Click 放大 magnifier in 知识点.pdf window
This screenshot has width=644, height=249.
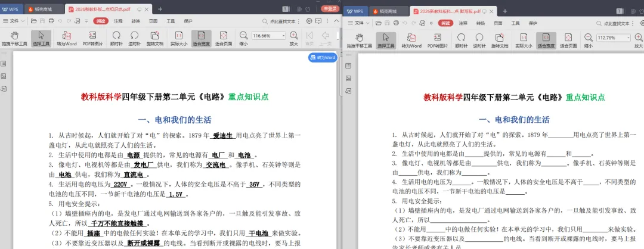pos(293,39)
